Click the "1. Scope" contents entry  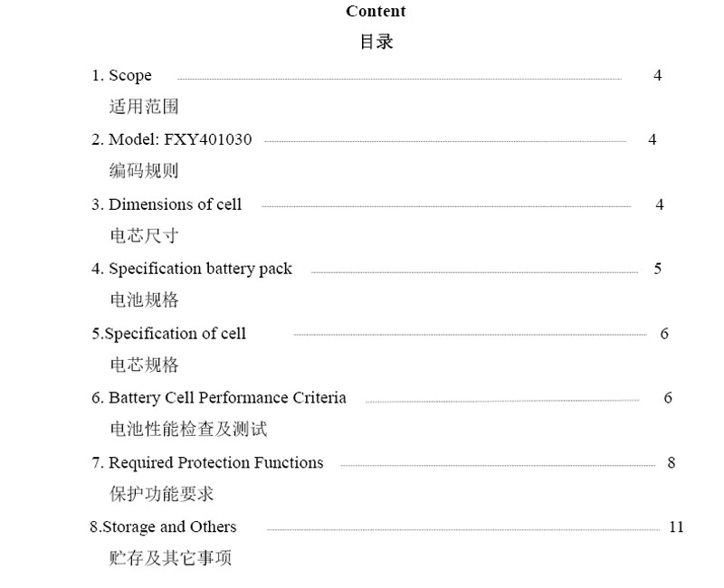click(x=121, y=76)
